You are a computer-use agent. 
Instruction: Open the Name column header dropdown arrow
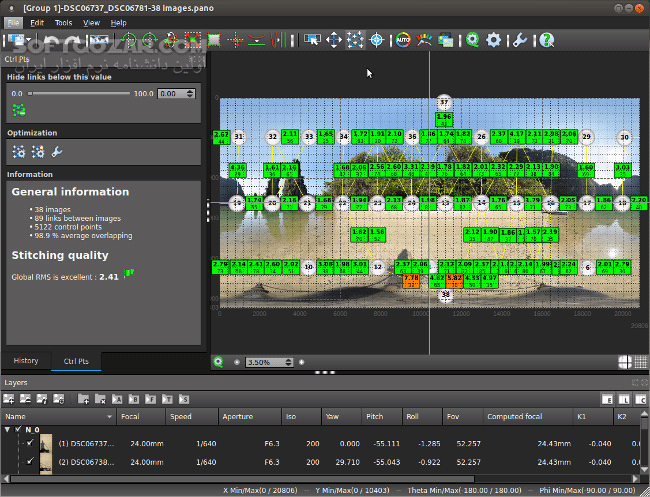click(109, 416)
